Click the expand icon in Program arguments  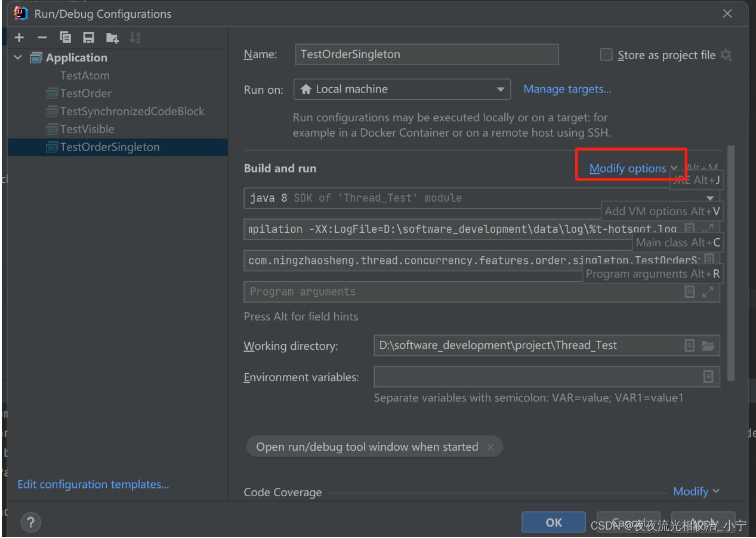pyautogui.click(x=708, y=292)
